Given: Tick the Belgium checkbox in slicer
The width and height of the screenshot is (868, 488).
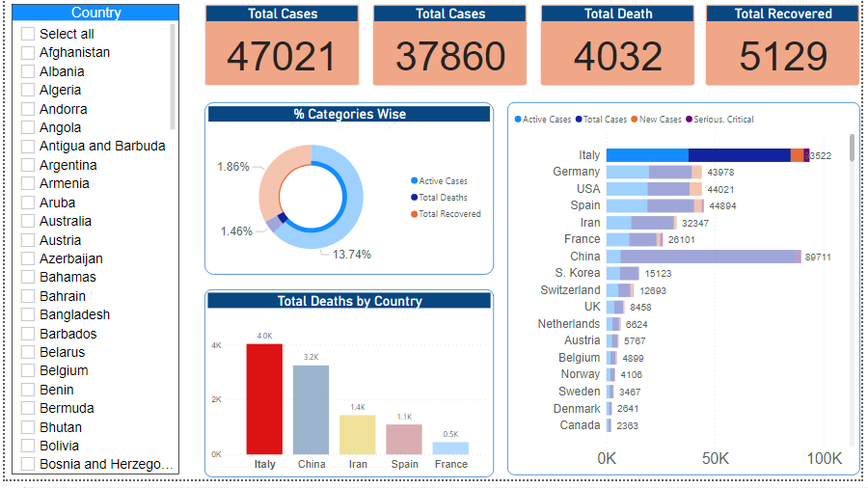Looking at the screenshot, I should [x=28, y=370].
